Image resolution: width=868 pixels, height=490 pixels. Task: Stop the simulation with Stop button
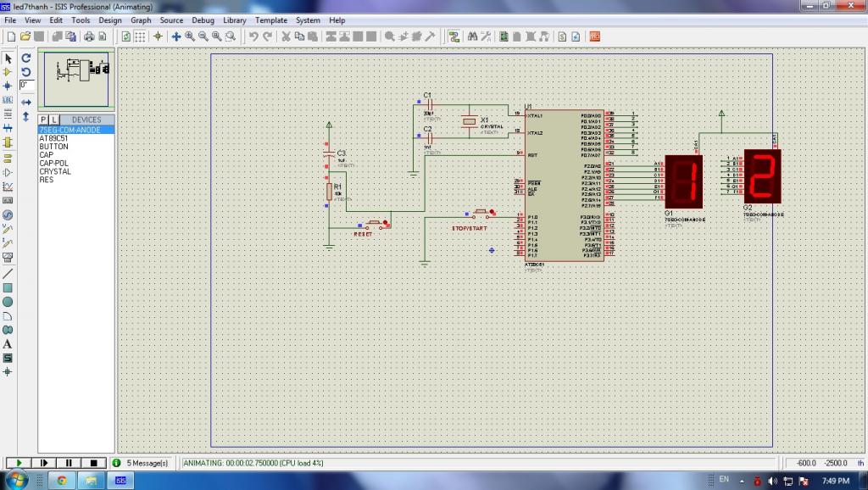(92, 463)
